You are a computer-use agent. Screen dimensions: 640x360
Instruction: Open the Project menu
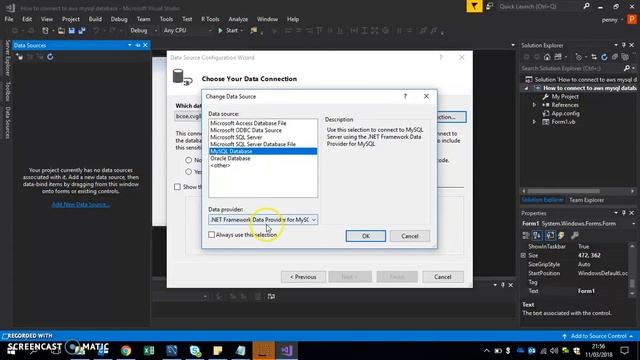pos(71,19)
